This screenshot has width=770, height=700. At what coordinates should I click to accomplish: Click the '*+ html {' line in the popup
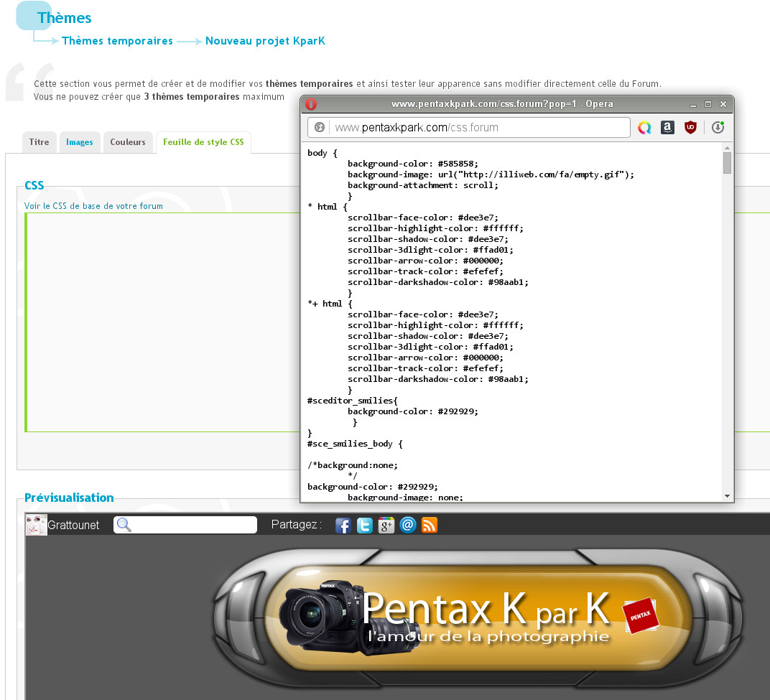pyautogui.click(x=330, y=304)
